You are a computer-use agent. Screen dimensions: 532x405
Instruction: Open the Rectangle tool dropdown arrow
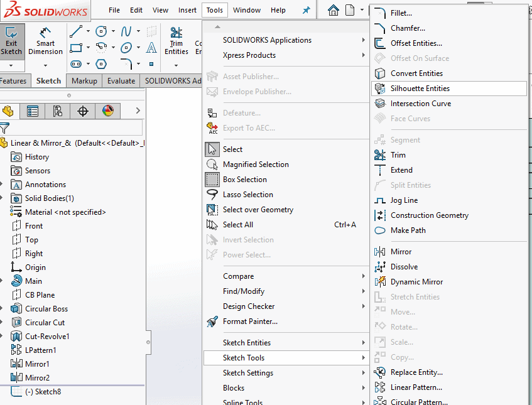(88, 48)
